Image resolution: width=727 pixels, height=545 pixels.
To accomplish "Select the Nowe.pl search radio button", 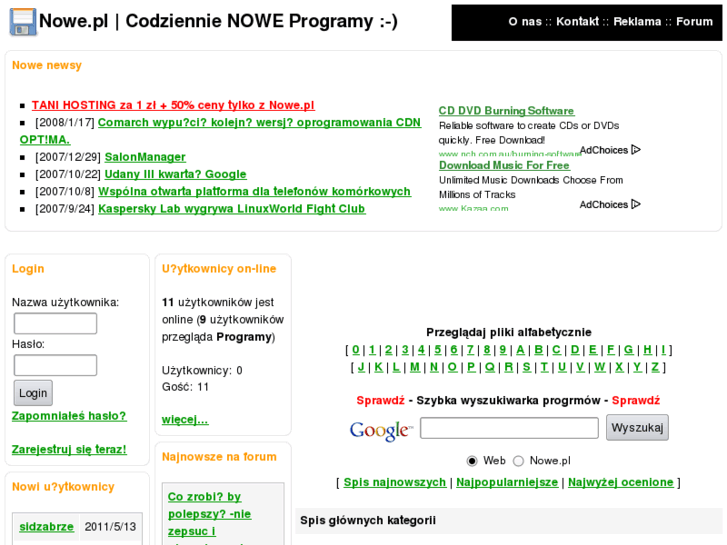I will click(x=518, y=461).
